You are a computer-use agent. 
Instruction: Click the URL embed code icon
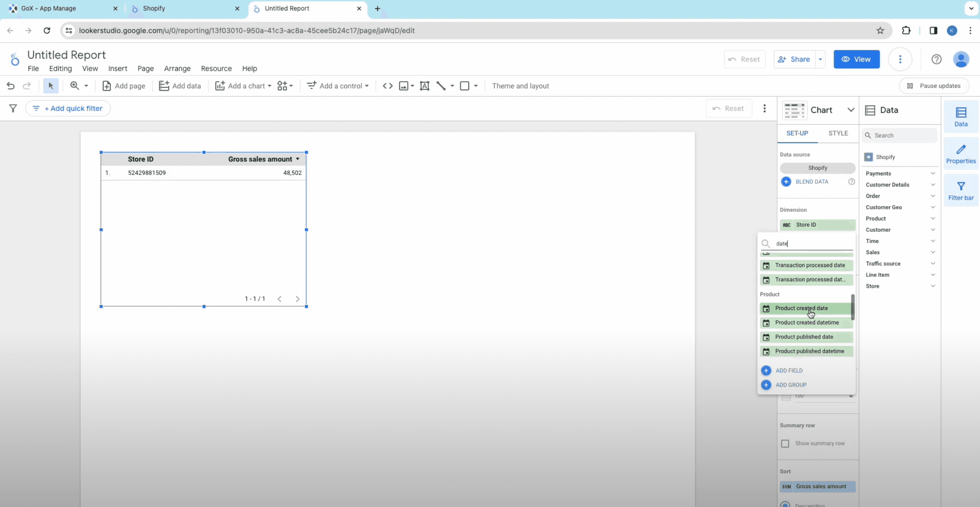[x=387, y=86]
